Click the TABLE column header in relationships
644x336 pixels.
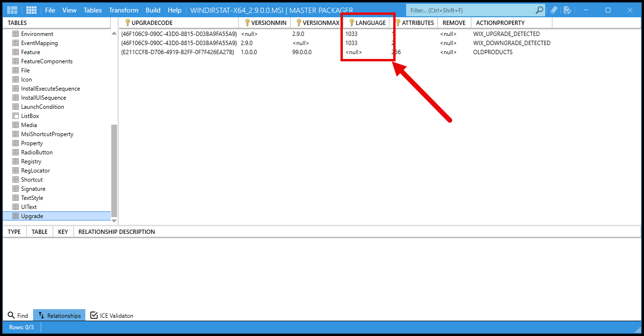point(39,232)
